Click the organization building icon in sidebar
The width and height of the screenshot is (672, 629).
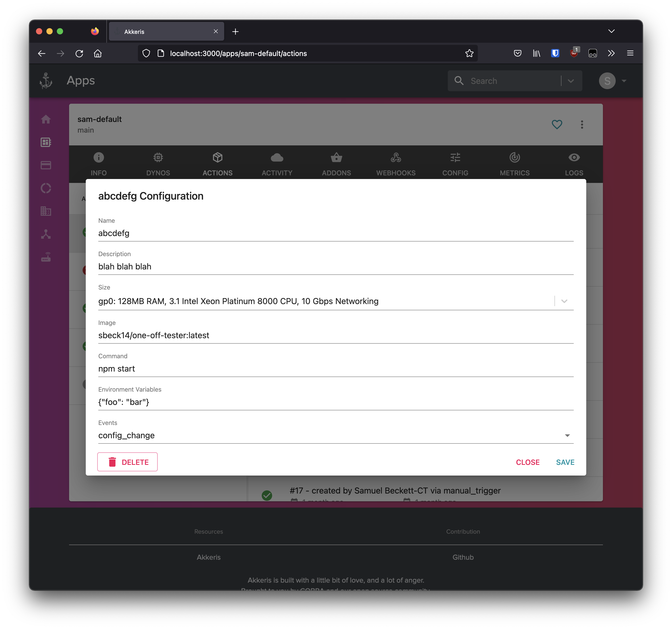[46, 211]
